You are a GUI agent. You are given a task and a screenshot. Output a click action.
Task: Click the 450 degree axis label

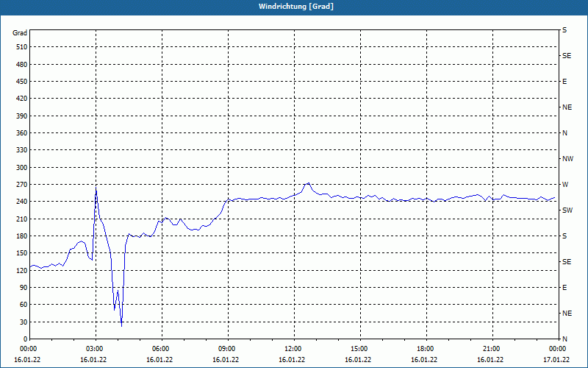click(x=22, y=82)
